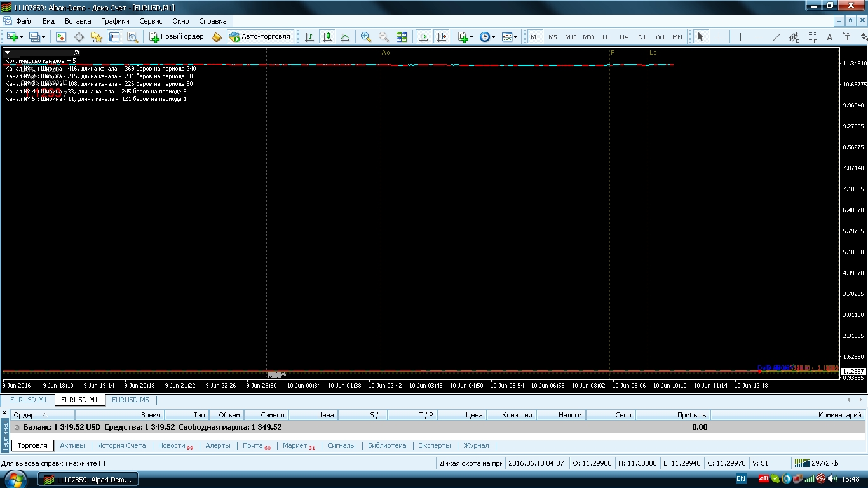Toggle chart auto scroll
This screenshot has height=488, width=868.
[424, 37]
